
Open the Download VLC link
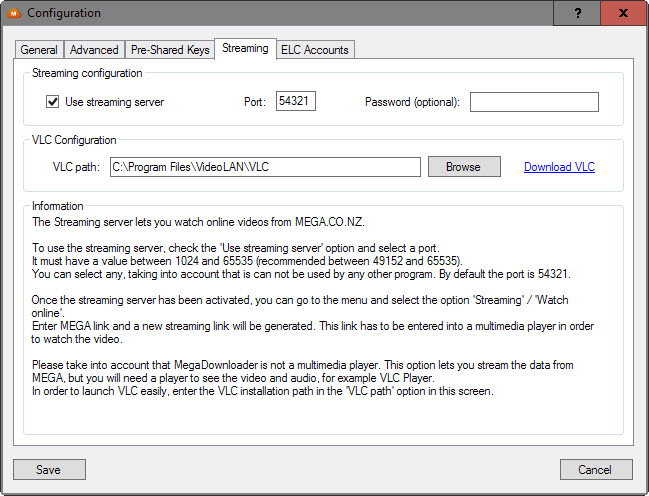559,167
